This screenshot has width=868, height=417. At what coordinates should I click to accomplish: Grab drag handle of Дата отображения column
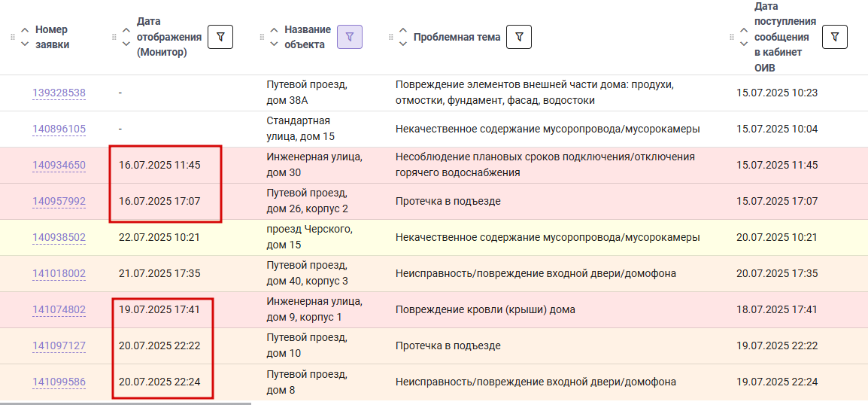coord(114,37)
